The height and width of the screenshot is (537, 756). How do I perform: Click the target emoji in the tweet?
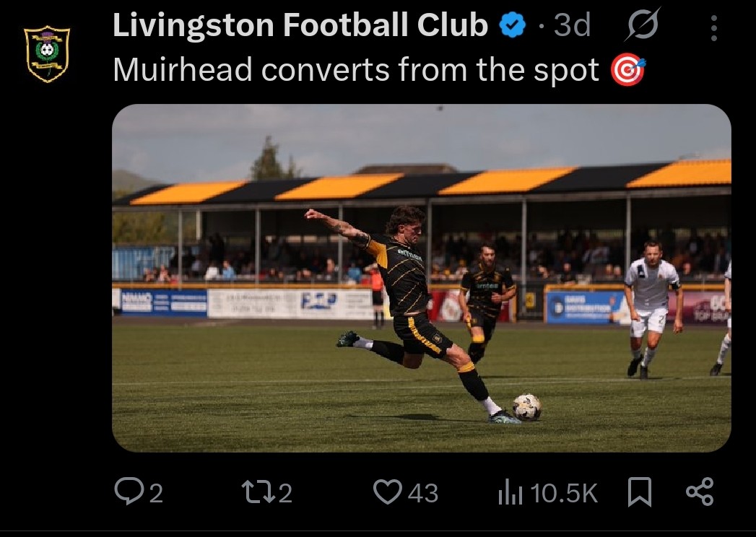pos(627,71)
